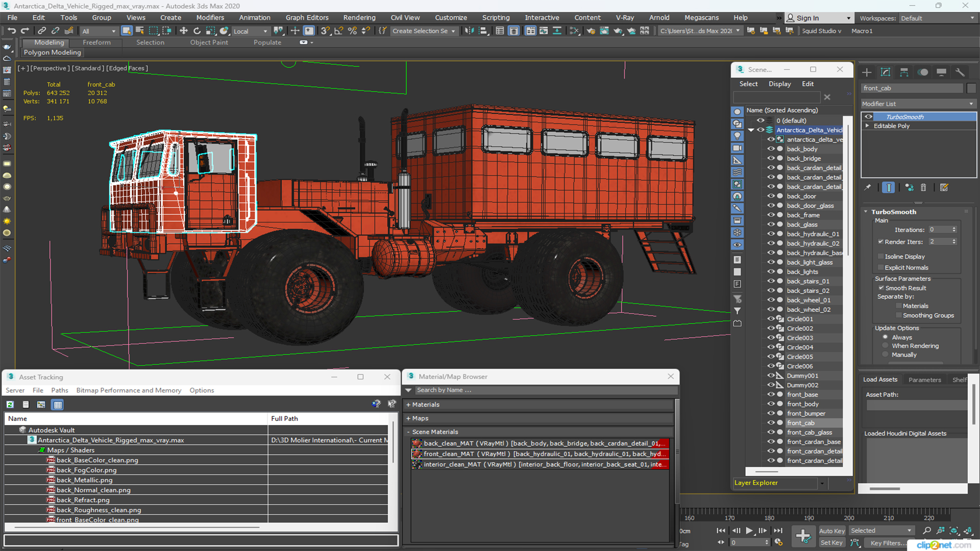Viewport: 980px width, 551px height.
Task: Toggle Show End Result in modifier stack
Action: pyautogui.click(x=889, y=188)
